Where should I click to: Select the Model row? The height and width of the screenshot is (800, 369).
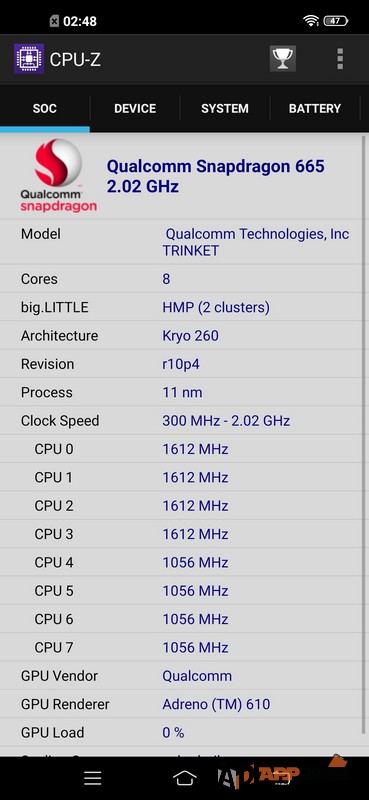(184, 242)
